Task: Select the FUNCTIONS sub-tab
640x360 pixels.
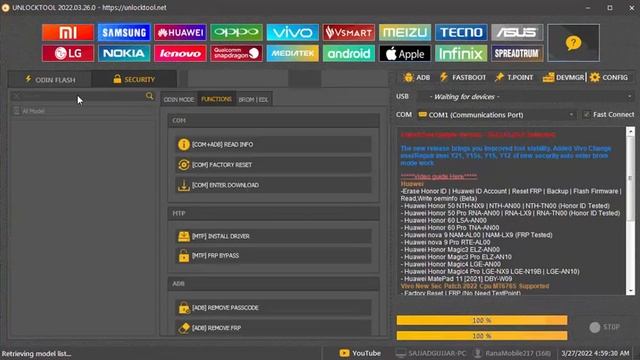Action: [216, 99]
